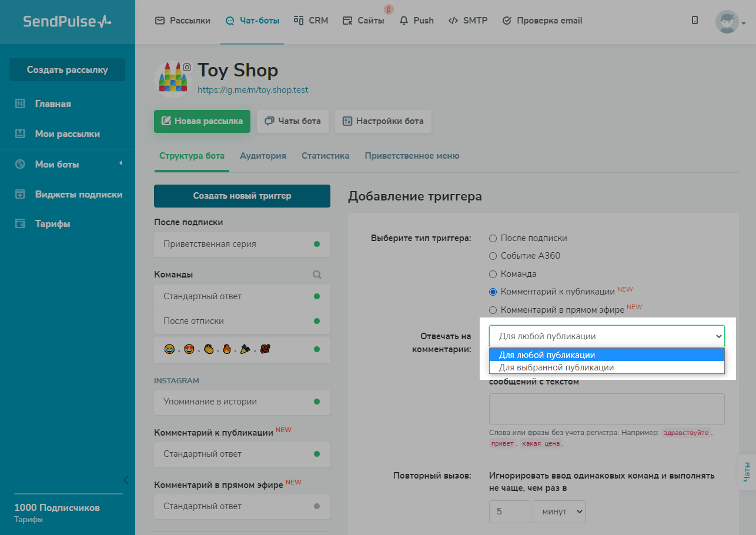Collapse sidebar using the left chevron icon
The image size is (756, 535).
click(x=125, y=480)
